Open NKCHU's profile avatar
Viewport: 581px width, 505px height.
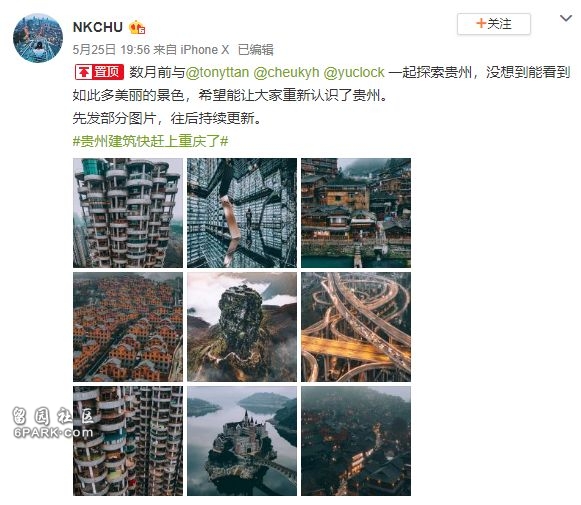click(38, 38)
